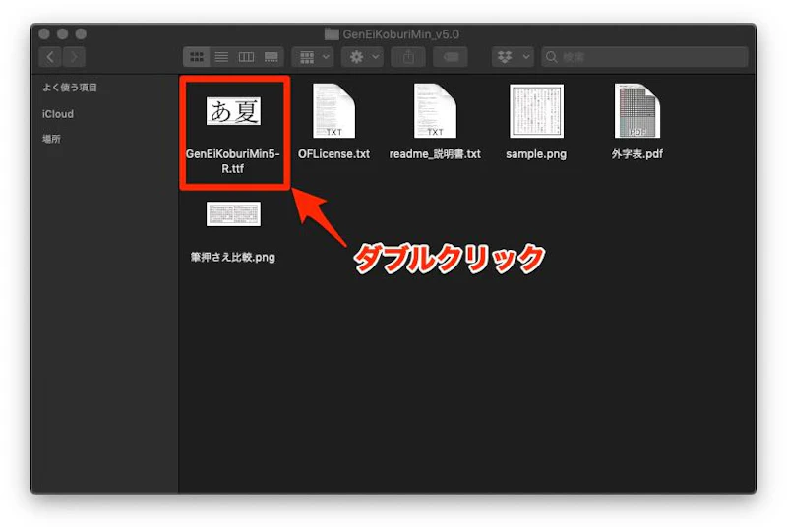Select the 外字表.pdf file icon
Image resolution: width=787 pixels, height=532 pixels.
(637, 111)
